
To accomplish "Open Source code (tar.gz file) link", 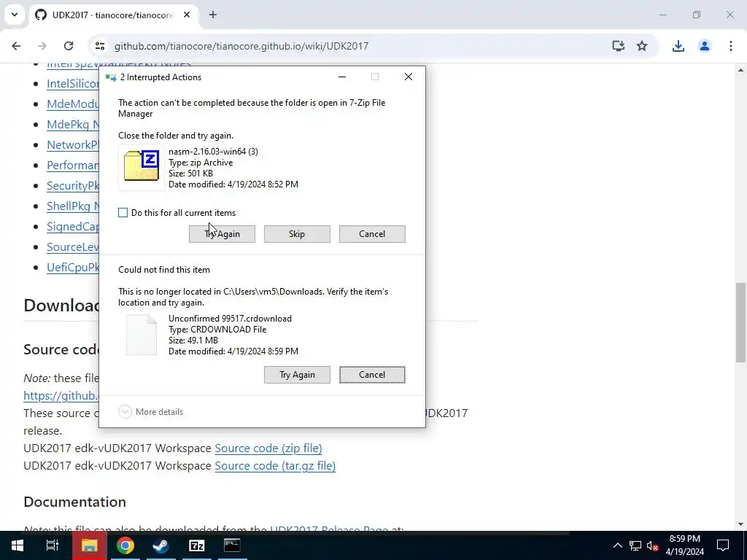I will click(275, 466).
